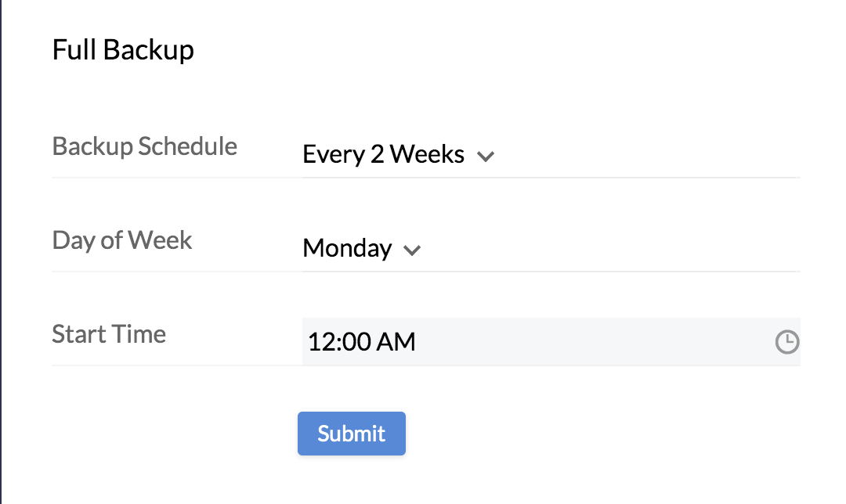
Task: Click the Monday value text
Action: point(347,249)
